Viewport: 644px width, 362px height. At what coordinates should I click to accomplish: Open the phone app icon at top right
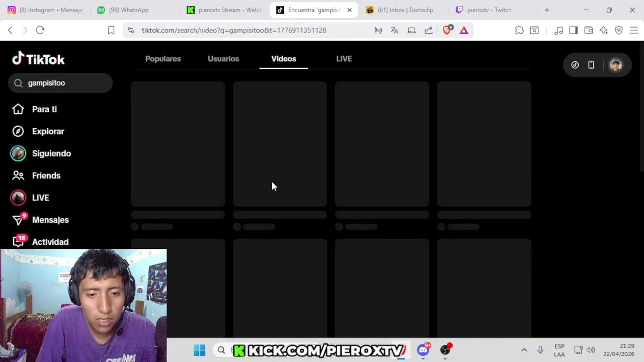coord(591,65)
